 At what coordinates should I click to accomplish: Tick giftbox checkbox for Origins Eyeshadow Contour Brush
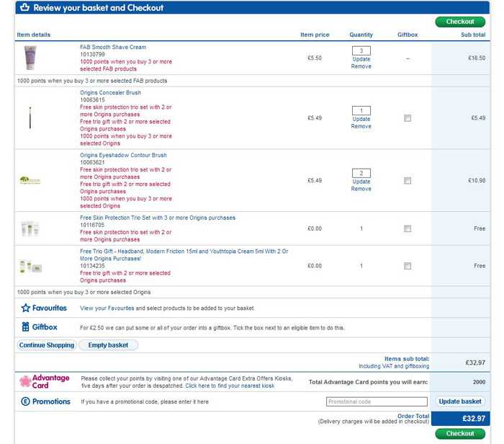408,180
